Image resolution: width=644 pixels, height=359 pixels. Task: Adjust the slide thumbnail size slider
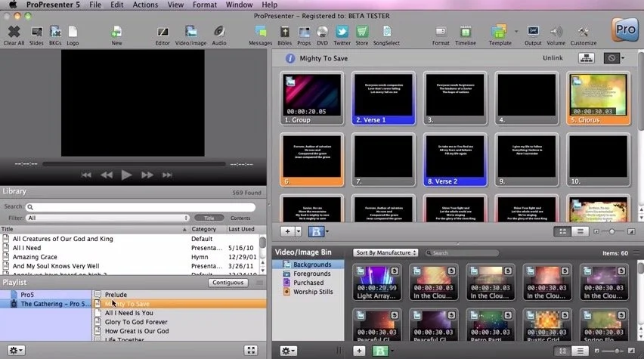pos(613,232)
